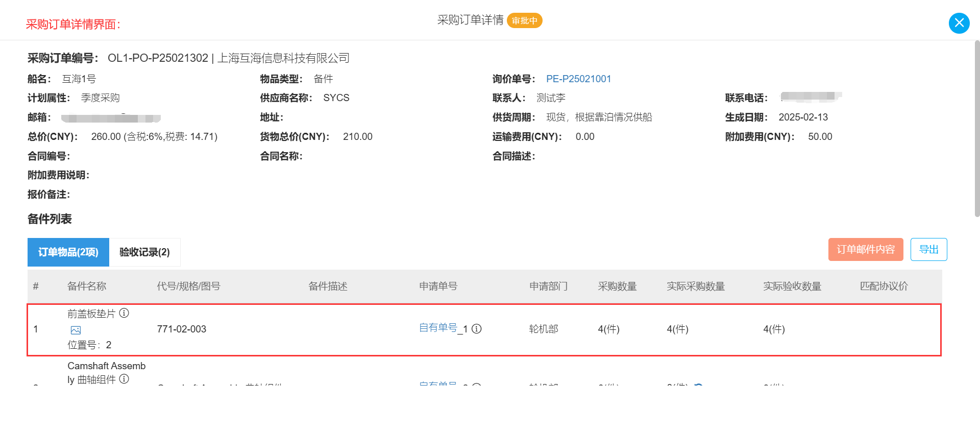Click ship name 互海1号
Image resolution: width=980 pixels, height=431 pixels.
(x=79, y=79)
